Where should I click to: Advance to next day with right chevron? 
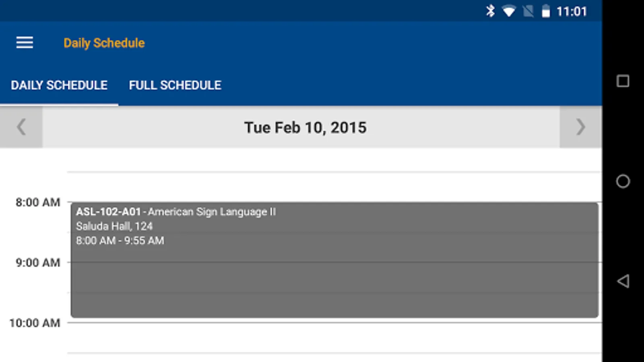(580, 127)
